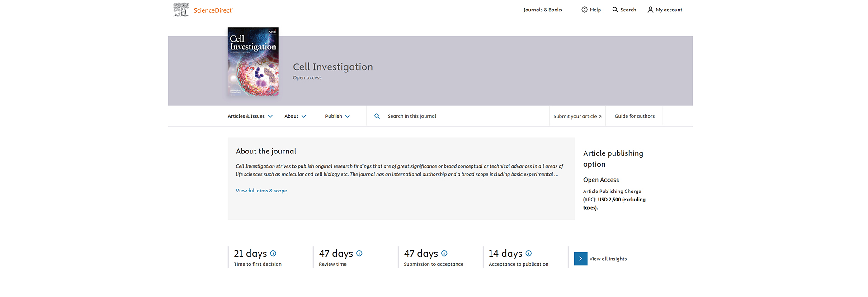This screenshot has width=868, height=297.
Task: Click the My account label text
Action: coord(669,10)
